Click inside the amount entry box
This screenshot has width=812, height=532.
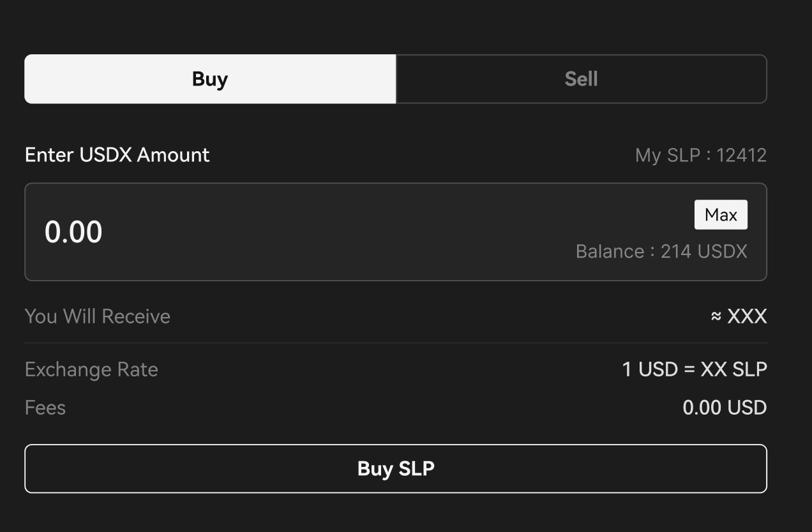[x=319, y=232]
